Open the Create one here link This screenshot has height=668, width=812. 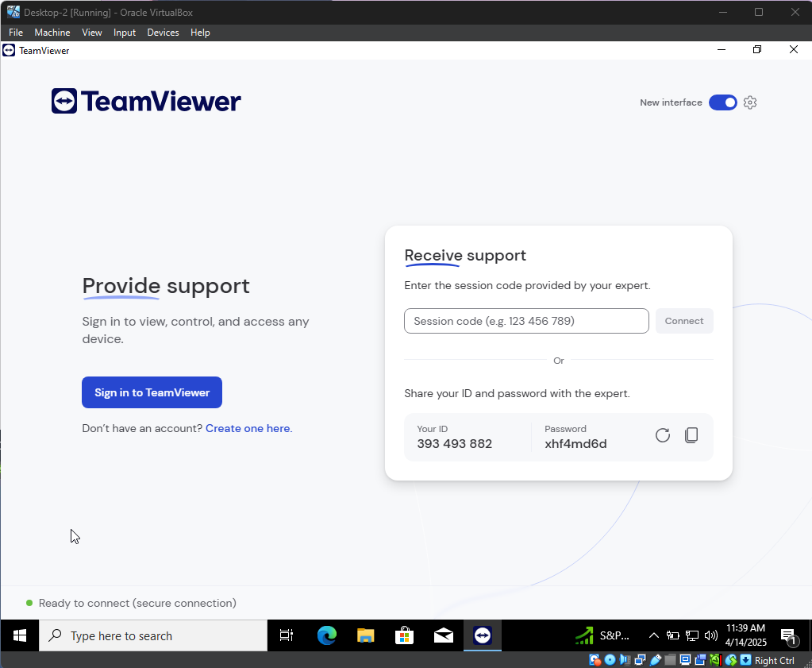tap(248, 428)
